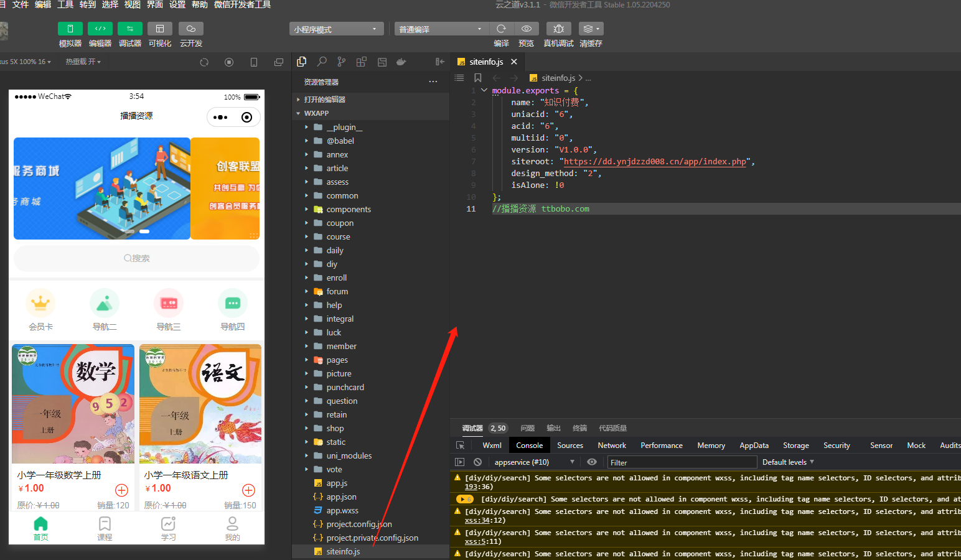
Task: Open the 文件 menu
Action: click(21, 5)
